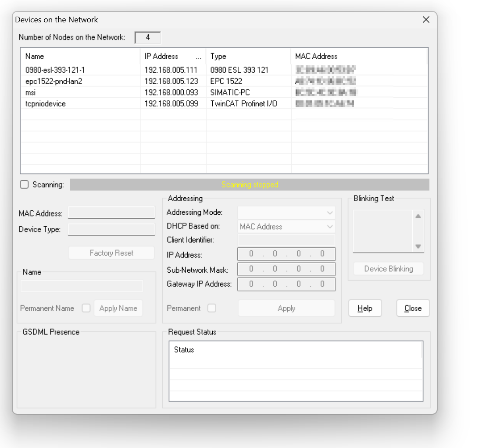The image size is (482, 448).
Task: Click the Close button
Action: (413, 308)
